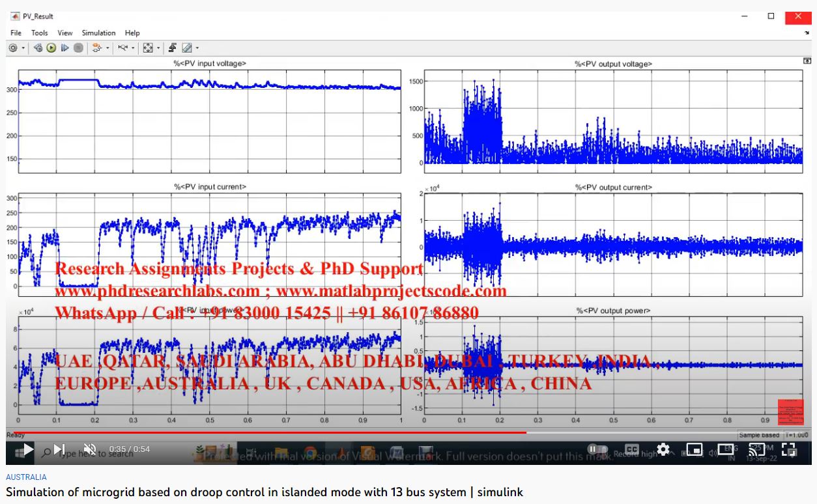Image resolution: width=817 pixels, height=504 pixels.
Task: Click the Step Back toolbar icon
Action: pyautogui.click(x=38, y=48)
